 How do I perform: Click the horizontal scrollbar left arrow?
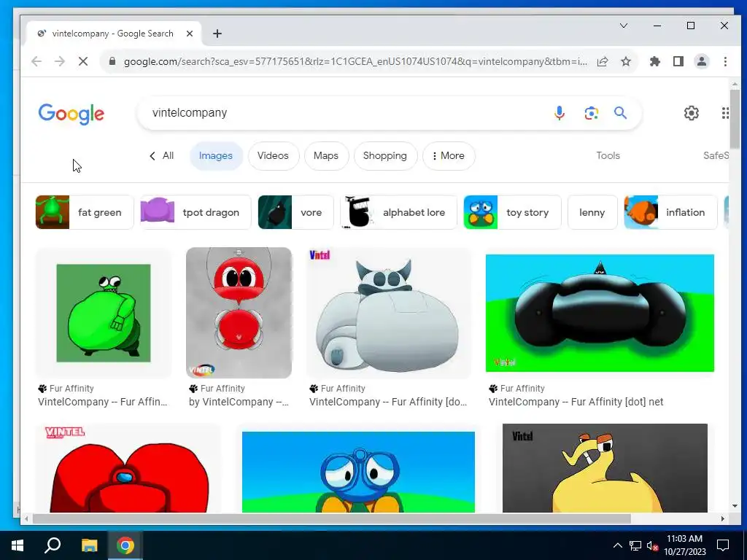(x=26, y=518)
